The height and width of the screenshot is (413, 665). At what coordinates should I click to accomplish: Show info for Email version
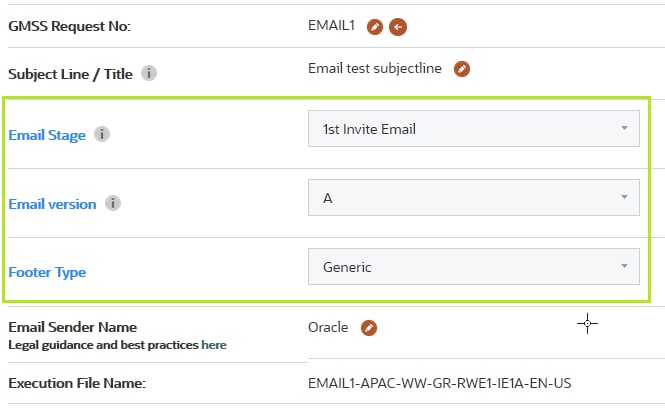[x=113, y=204]
